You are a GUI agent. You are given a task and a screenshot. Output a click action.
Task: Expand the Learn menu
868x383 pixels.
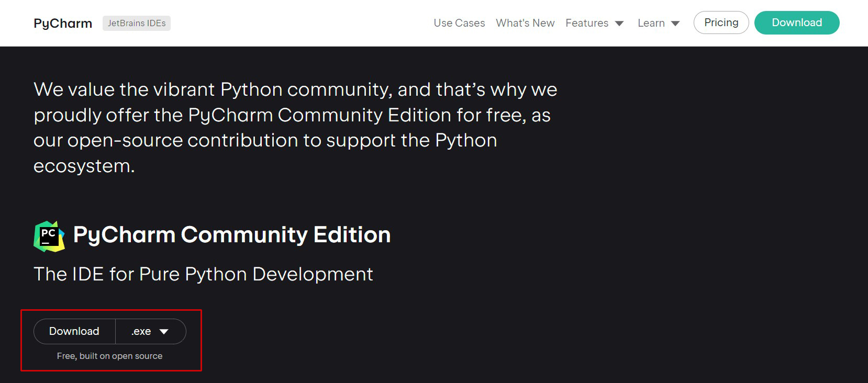pos(651,24)
